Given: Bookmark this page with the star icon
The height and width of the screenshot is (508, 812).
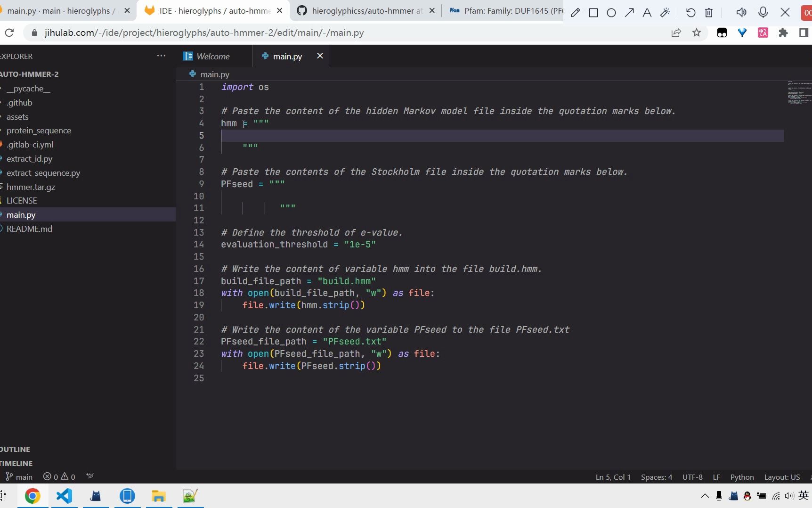Looking at the screenshot, I should [697, 33].
